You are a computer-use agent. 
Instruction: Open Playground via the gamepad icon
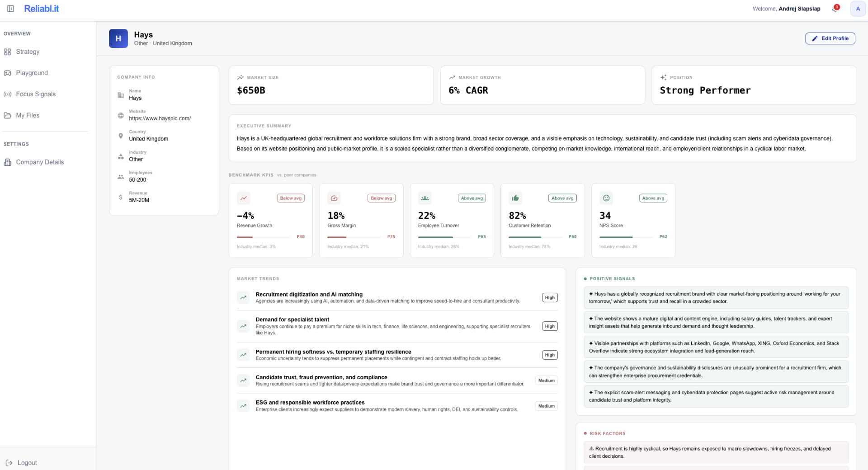(x=8, y=73)
